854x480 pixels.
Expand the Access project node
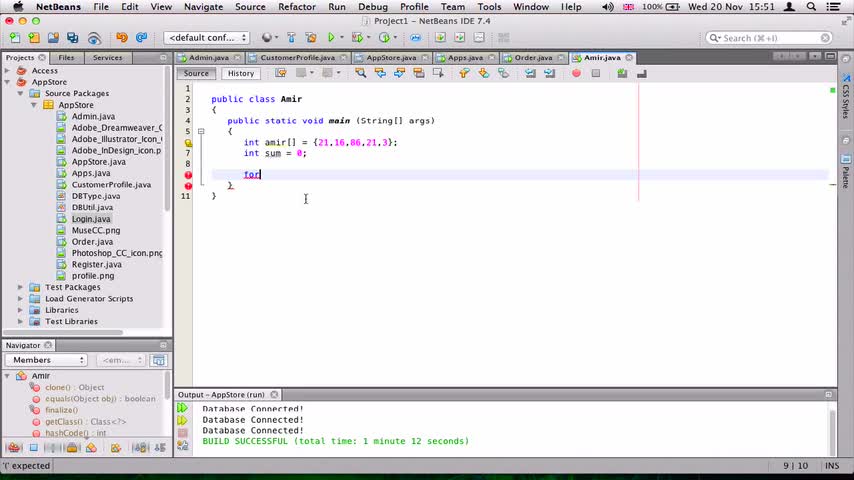(7, 70)
